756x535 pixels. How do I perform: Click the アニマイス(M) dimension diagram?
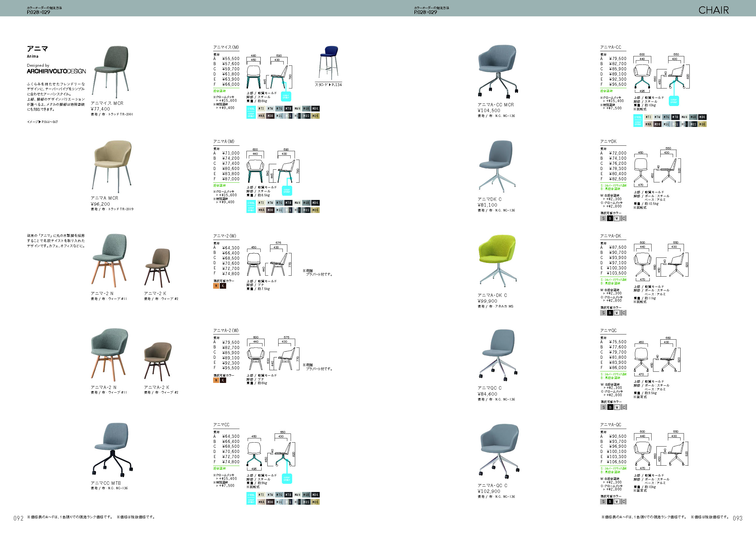point(269,72)
